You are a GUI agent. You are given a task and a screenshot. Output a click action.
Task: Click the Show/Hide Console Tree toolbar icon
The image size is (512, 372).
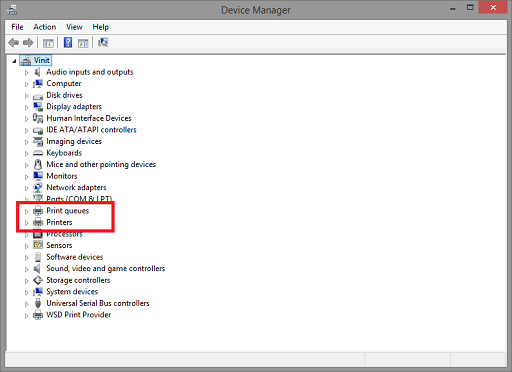tap(48, 43)
